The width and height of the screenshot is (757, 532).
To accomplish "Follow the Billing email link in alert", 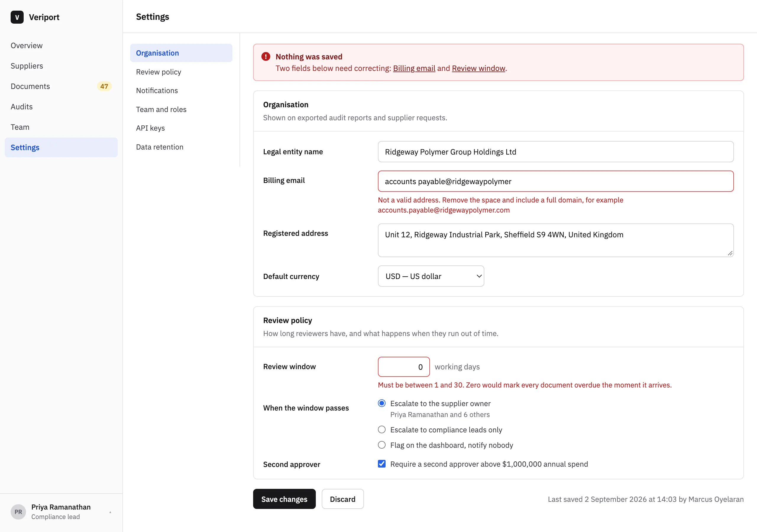I will point(414,68).
